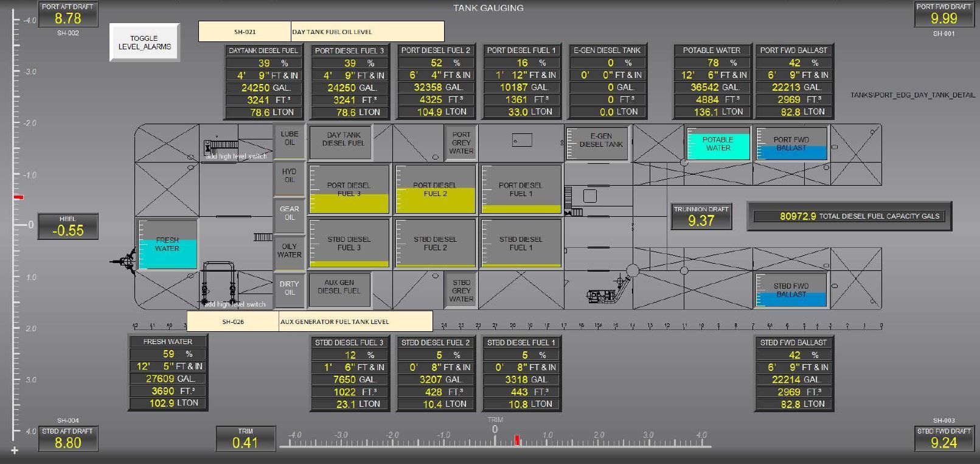This screenshot has height=464, width=980.
Task: Click the PORT DIESEL FUEL 1 tank graphic
Action: click(521, 189)
